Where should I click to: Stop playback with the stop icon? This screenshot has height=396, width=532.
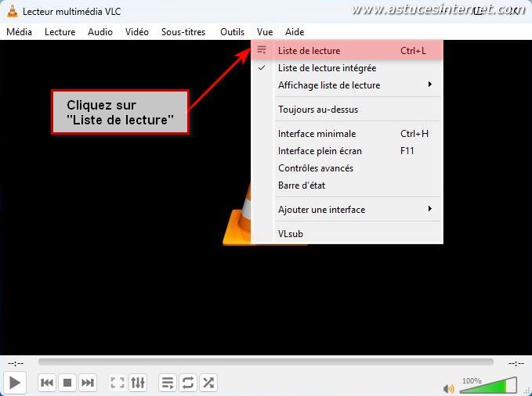pos(67,383)
